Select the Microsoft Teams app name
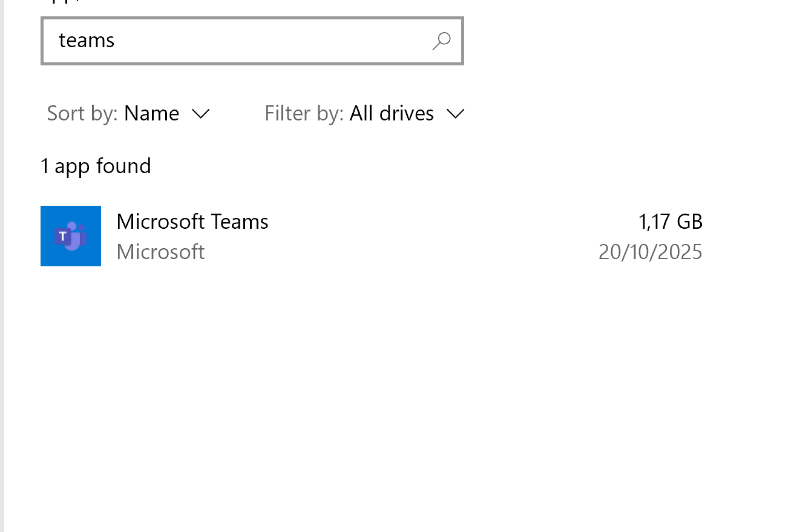Screen dimensions: 797x532 (192, 222)
